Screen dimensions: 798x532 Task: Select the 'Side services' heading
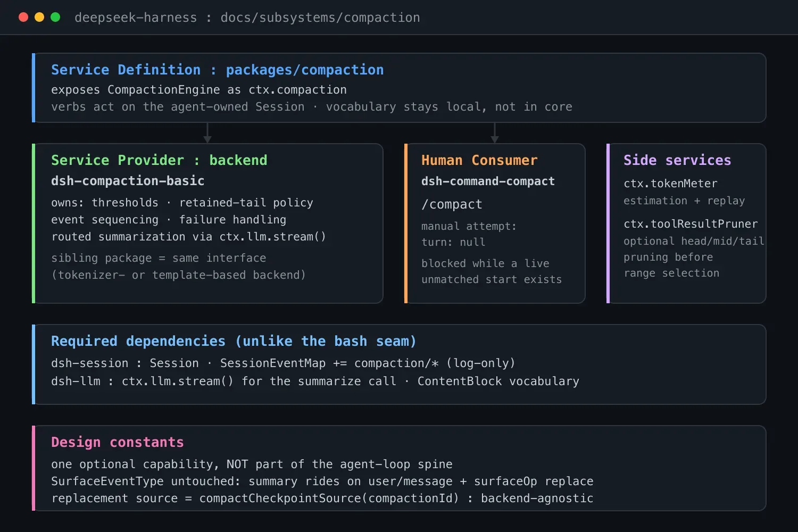click(x=677, y=160)
